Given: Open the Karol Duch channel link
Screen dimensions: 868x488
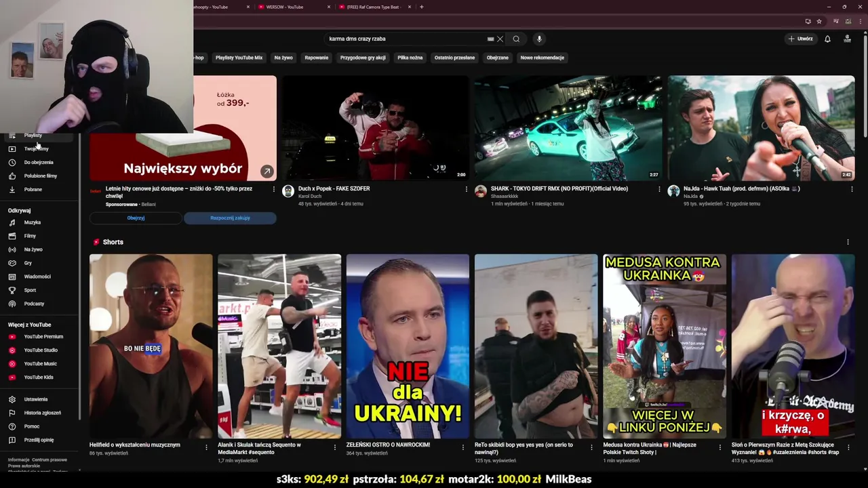Looking at the screenshot, I should [x=310, y=197].
